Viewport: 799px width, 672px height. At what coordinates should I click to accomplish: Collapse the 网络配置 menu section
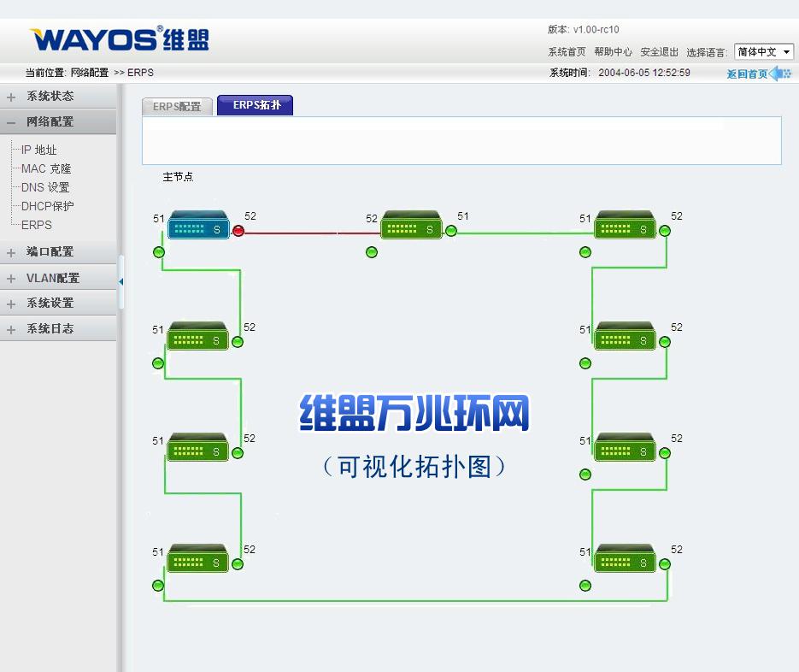tap(58, 122)
